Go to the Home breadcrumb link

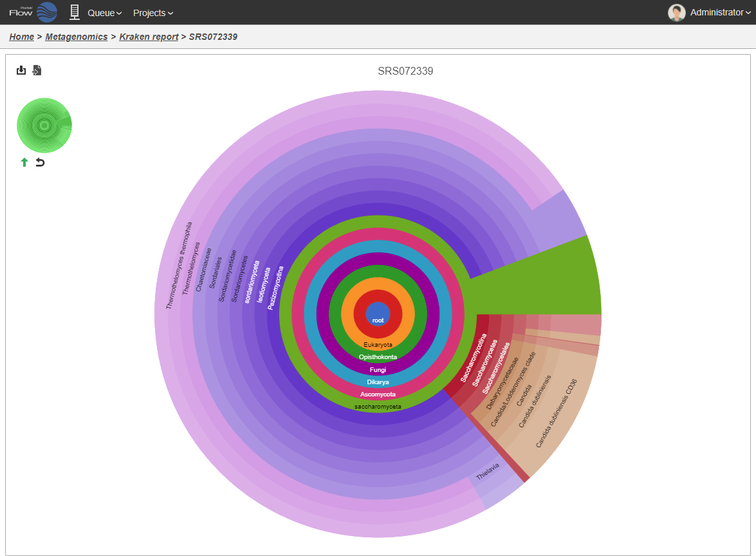(x=22, y=37)
